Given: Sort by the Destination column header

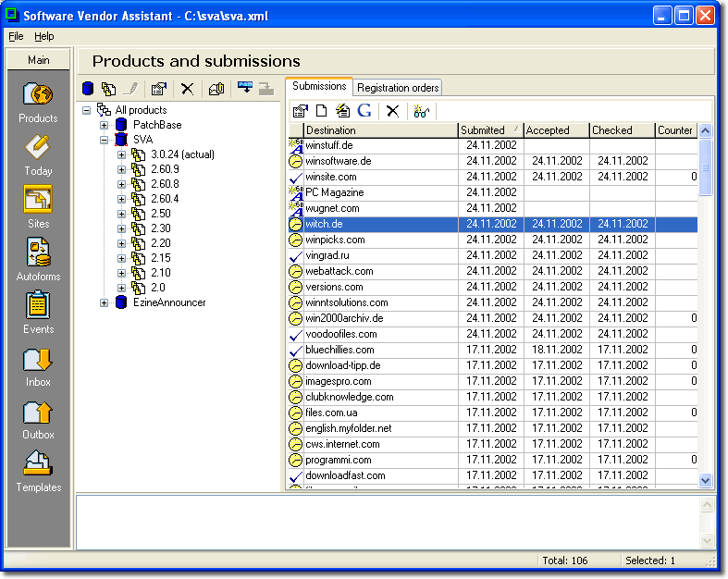Looking at the screenshot, I should pyautogui.click(x=381, y=130).
